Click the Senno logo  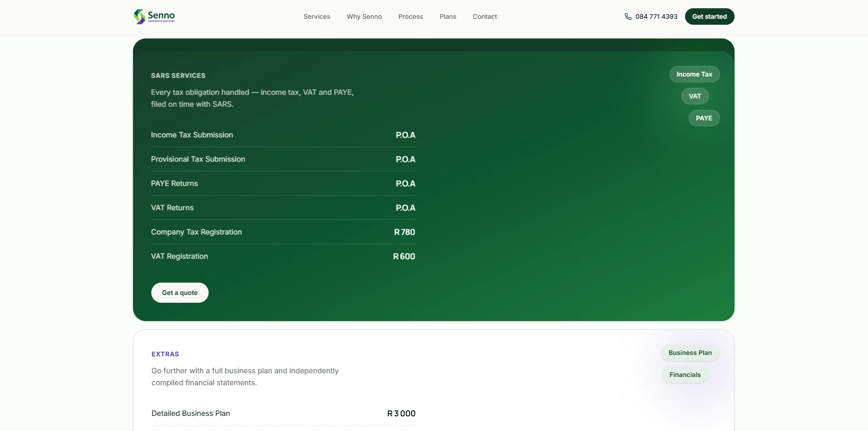[x=154, y=16]
